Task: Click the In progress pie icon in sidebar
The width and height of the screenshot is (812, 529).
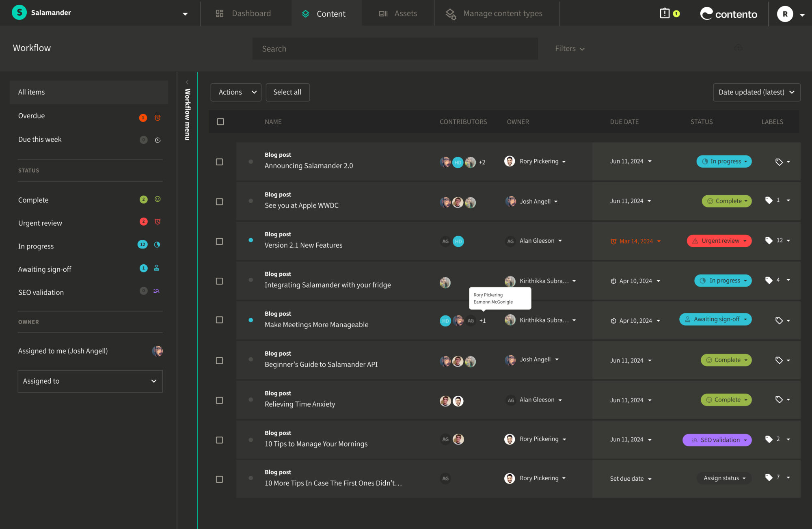Action: pos(157,245)
